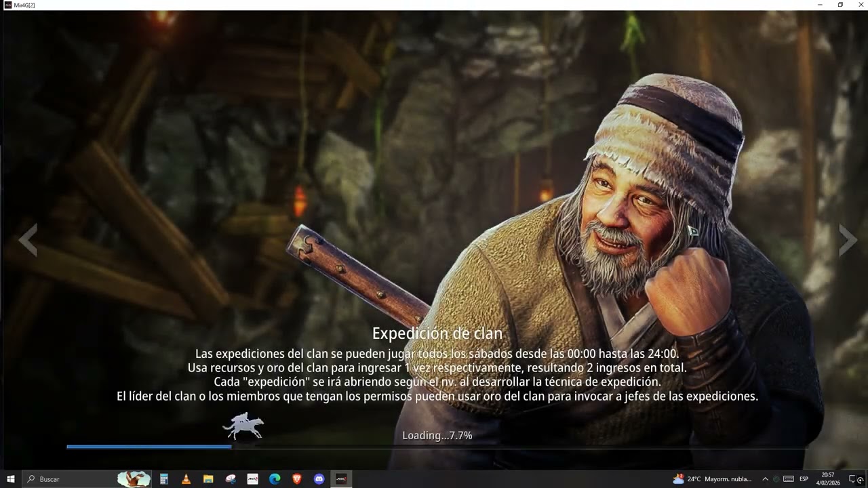Open Discord from taskbar
Viewport: 868px width, 488px height.
pos(319,479)
